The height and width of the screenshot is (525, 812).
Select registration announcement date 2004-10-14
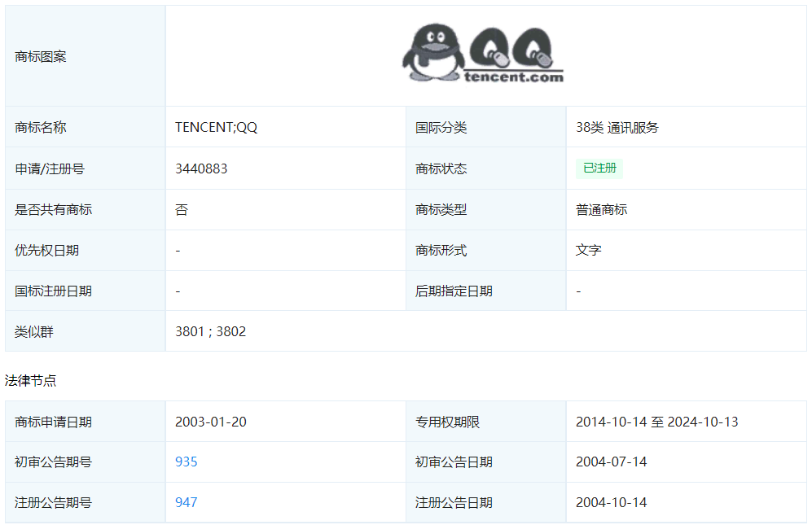[x=611, y=502]
